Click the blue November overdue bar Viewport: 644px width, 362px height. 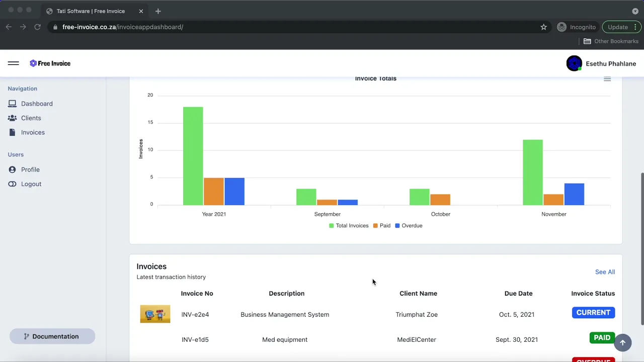(574, 194)
